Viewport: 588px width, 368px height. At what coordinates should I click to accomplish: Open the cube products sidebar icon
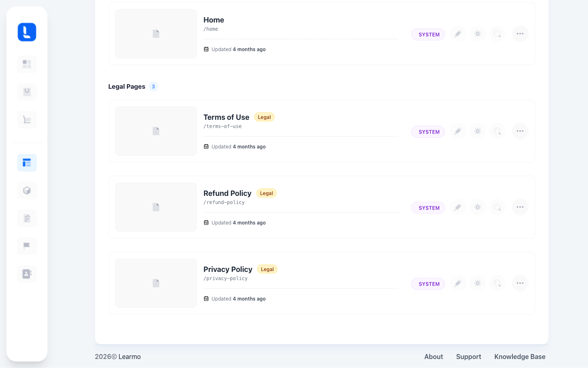click(x=27, y=191)
